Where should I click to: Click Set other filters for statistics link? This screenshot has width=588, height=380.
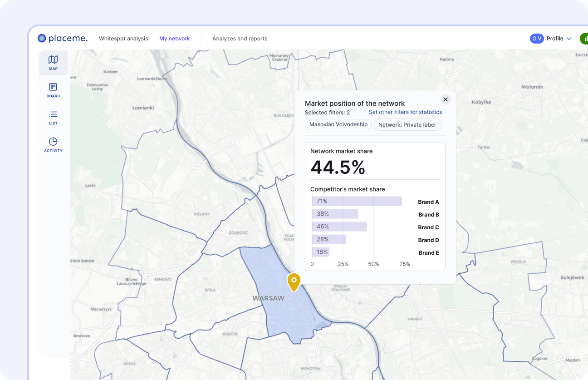[x=405, y=112]
